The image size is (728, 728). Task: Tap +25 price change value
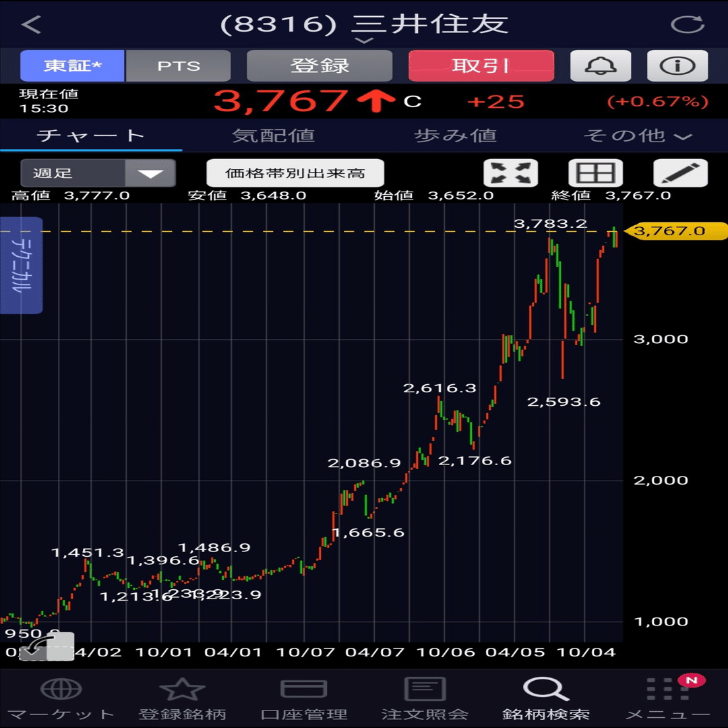pos(495,102)
